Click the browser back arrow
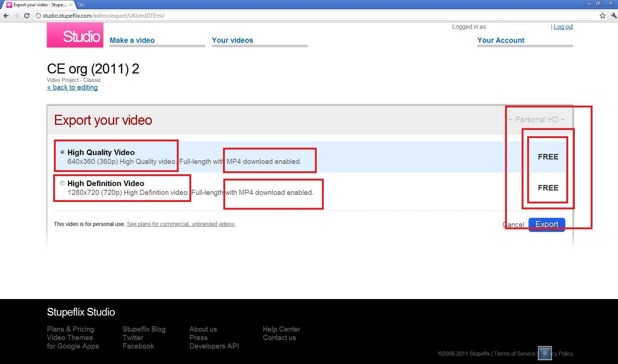This screenshot has width=618, height=364. pos(6,16)
